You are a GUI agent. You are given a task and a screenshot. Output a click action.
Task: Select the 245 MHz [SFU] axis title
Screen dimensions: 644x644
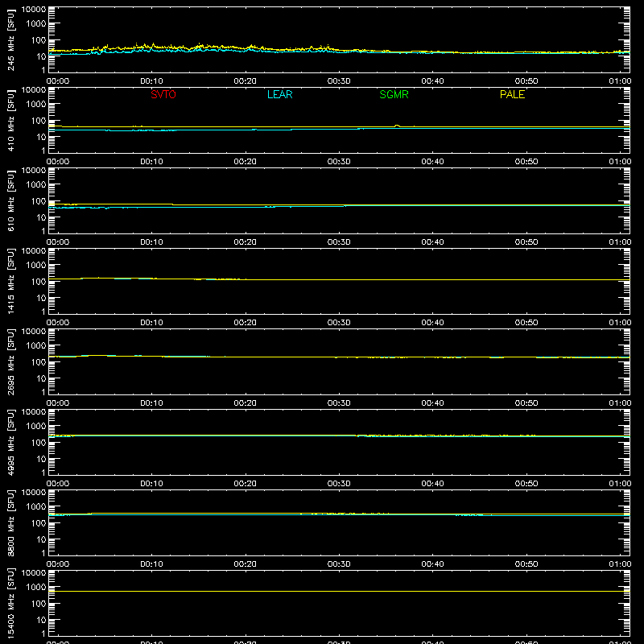(x=10, y=39)
